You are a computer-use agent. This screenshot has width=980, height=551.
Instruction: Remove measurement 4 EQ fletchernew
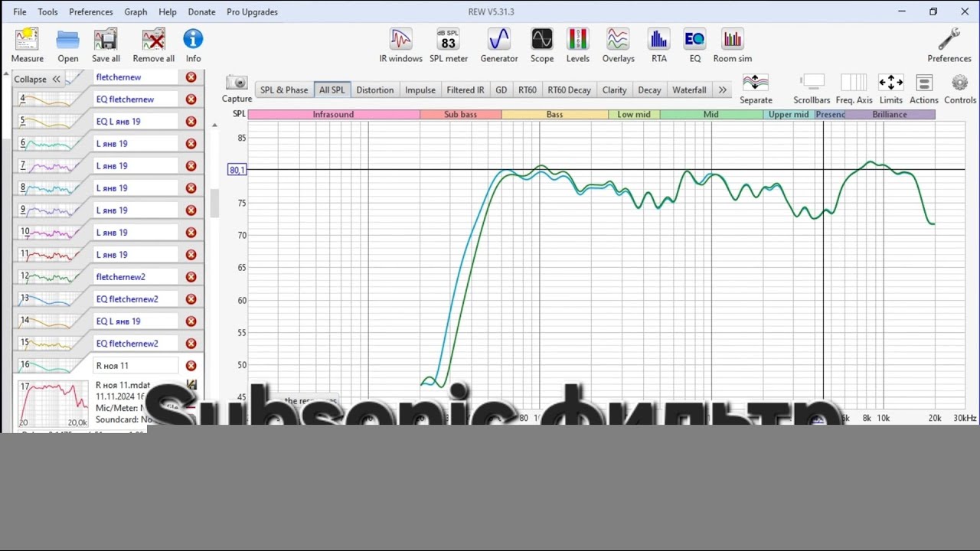click(191, 99)
